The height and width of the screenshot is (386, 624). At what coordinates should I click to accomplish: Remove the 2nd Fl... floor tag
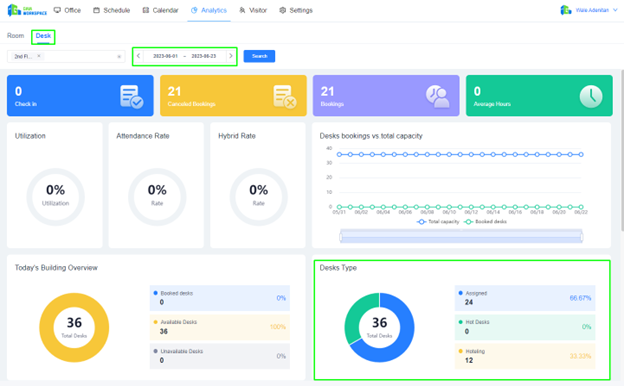coord(39,56)
